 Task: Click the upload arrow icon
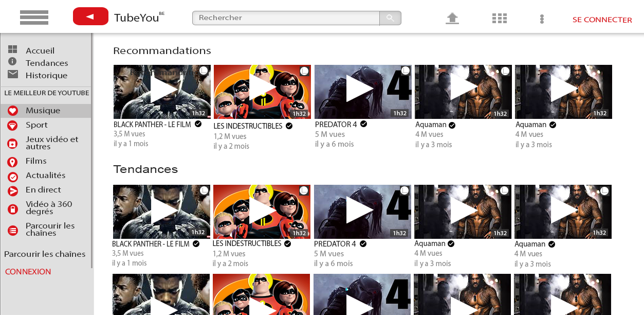tap(452, 19)
